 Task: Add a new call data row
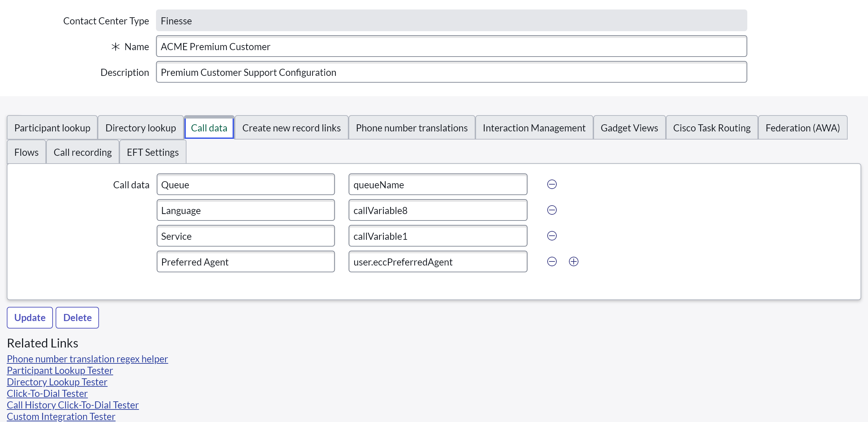[573, 261]
